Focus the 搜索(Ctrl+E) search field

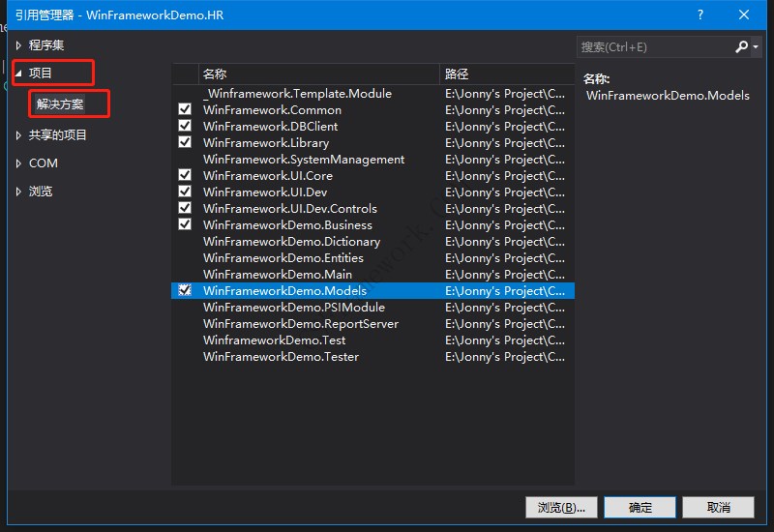click(x=656, y=46)
